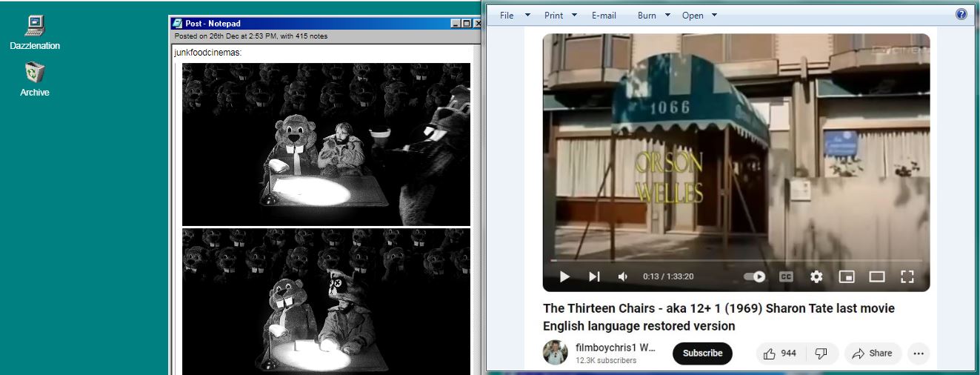Turn on closed captions
The width and height of the screenshot is (980, 375).
click(x=786, y=276)
